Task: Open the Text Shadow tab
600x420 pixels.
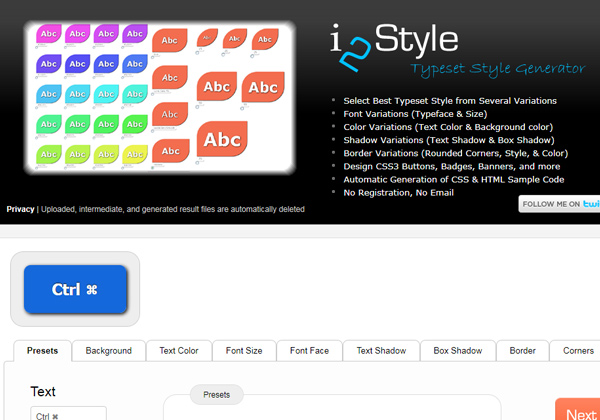Action: point(382,351)
